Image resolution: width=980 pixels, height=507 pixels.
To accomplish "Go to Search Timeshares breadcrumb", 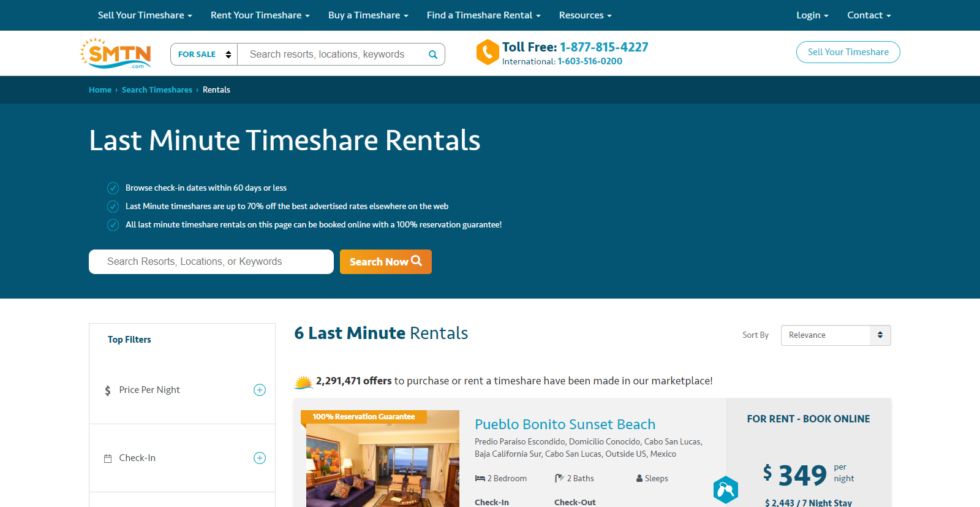I will [157, 90].
